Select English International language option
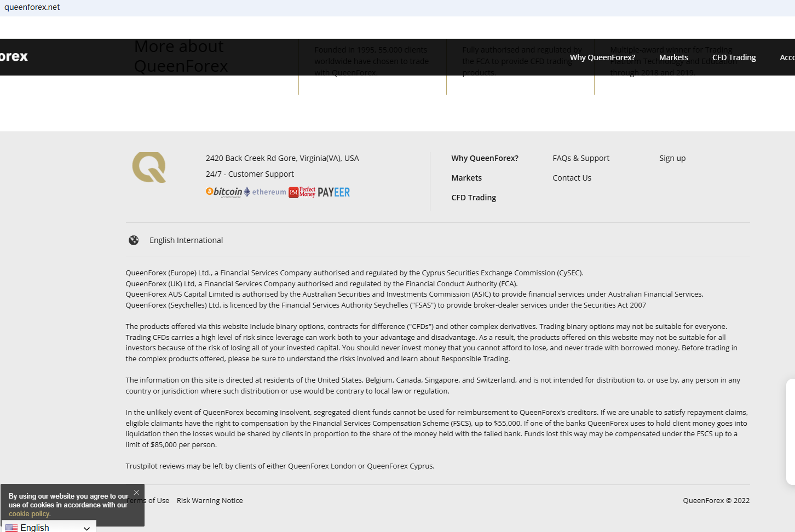Viewport: 795px width, 532px height. (186, 240)
